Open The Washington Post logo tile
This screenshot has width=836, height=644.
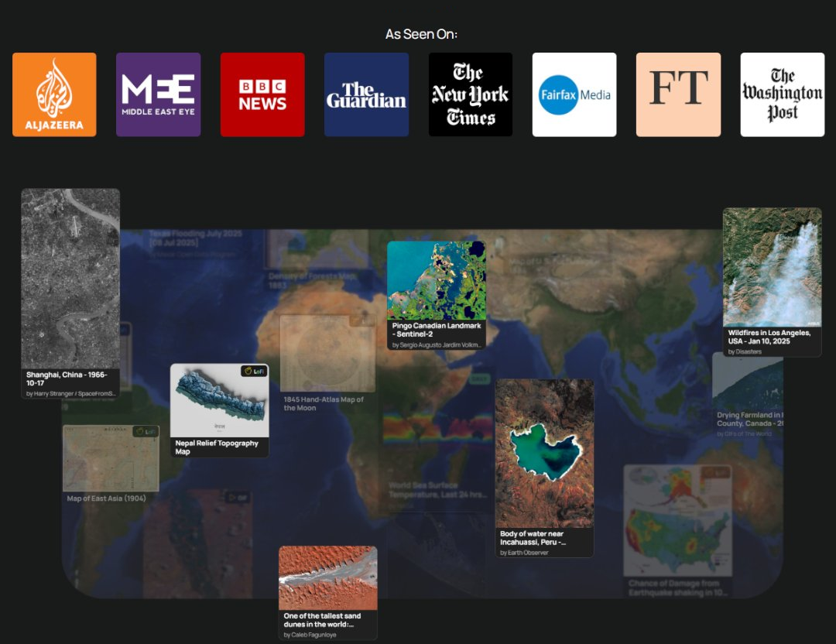[x=782, y=94]
